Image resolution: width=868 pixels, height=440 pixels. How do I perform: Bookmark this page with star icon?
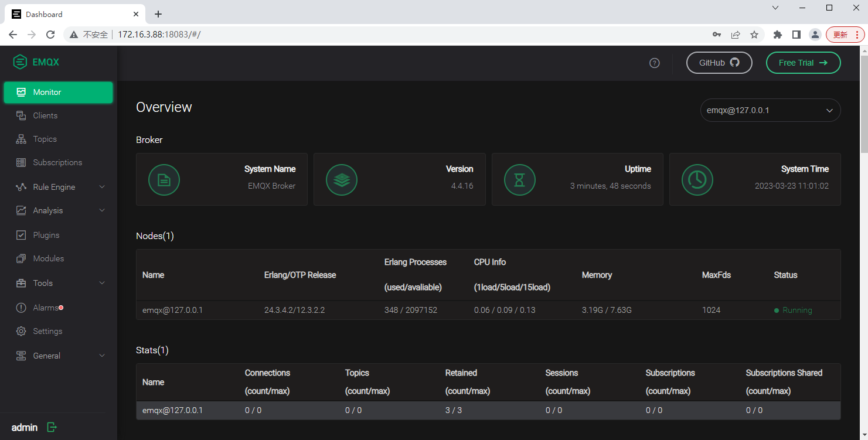(x=754, y=35)
